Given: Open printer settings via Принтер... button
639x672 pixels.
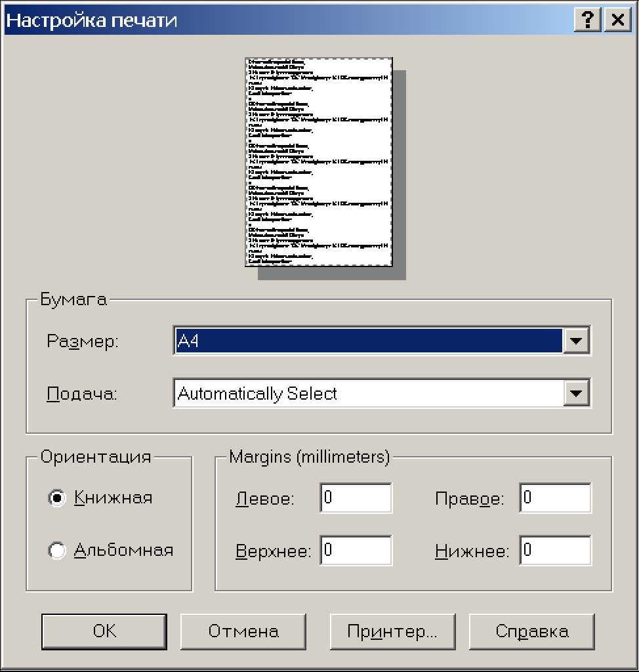Looking at the screenshot, I should click(392, 632).
